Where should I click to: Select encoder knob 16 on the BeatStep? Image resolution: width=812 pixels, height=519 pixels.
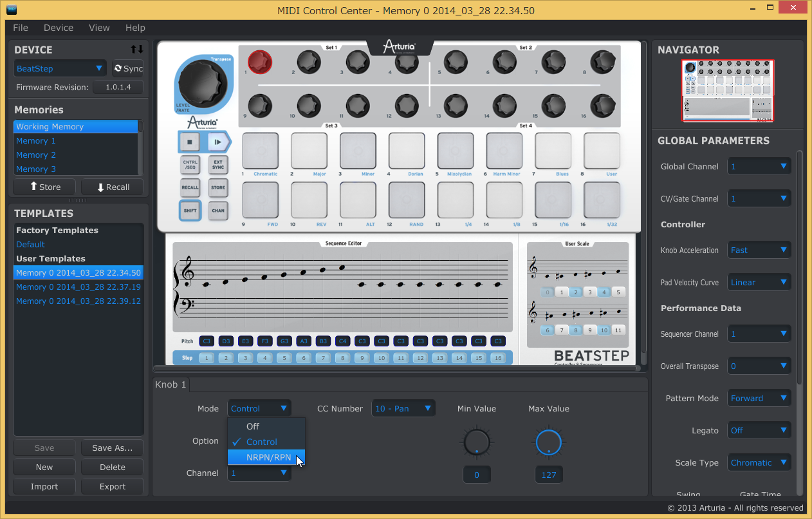602,106
